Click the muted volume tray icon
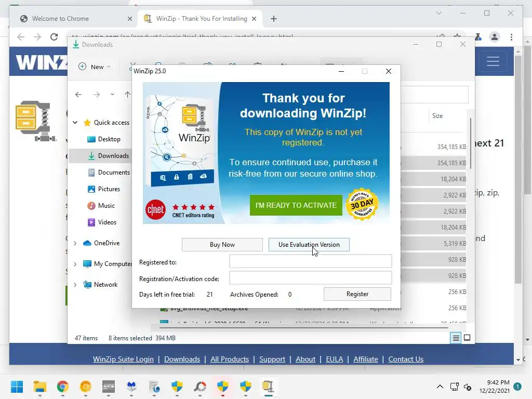 (468, 387)
